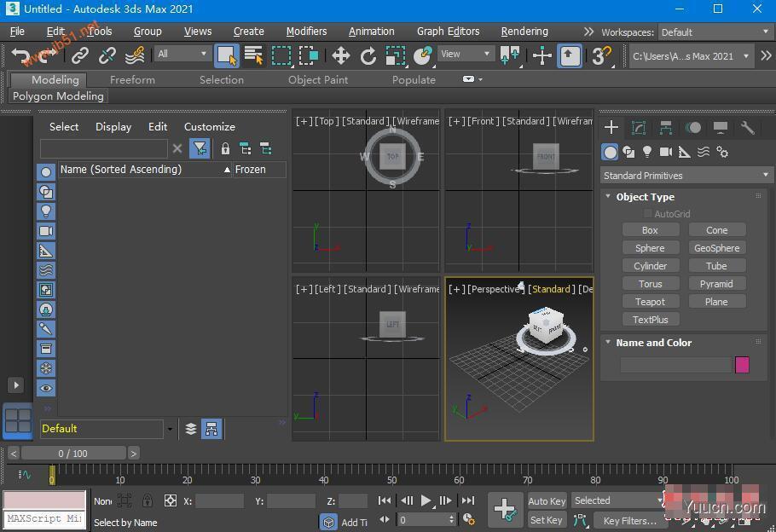Switch to the Modify panel wrench... no, Utilities wrench icon

pyautogui.click(x=747, y=127)
